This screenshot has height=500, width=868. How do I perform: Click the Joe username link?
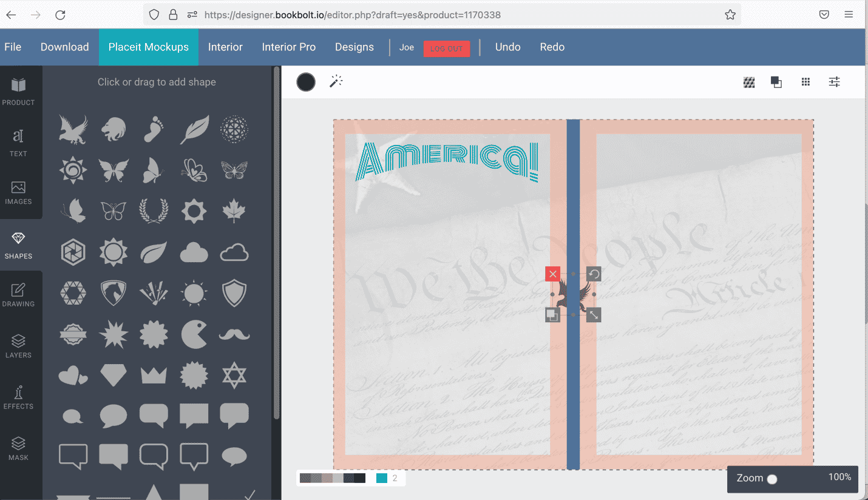click(x=407, y=47)
